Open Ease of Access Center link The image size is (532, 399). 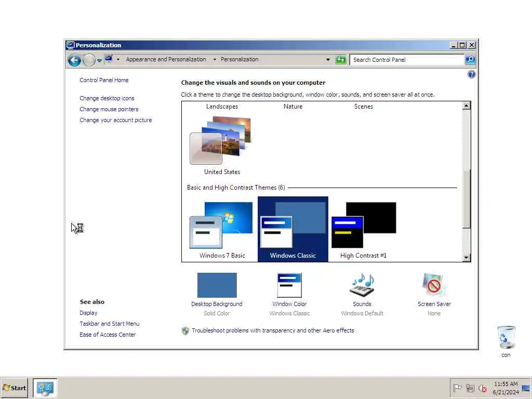[x=108, y=335]
